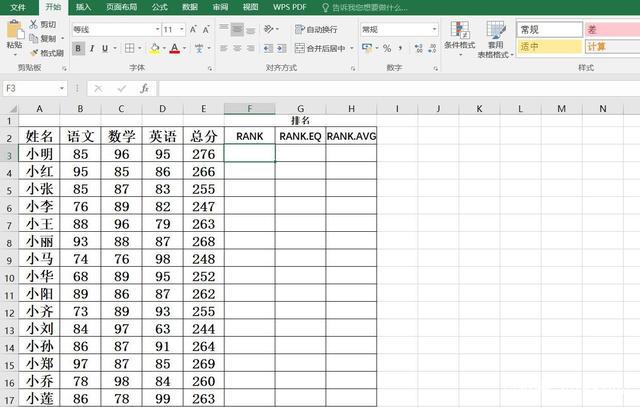Click the Copy (复制) icon

[x=33, y=38]
